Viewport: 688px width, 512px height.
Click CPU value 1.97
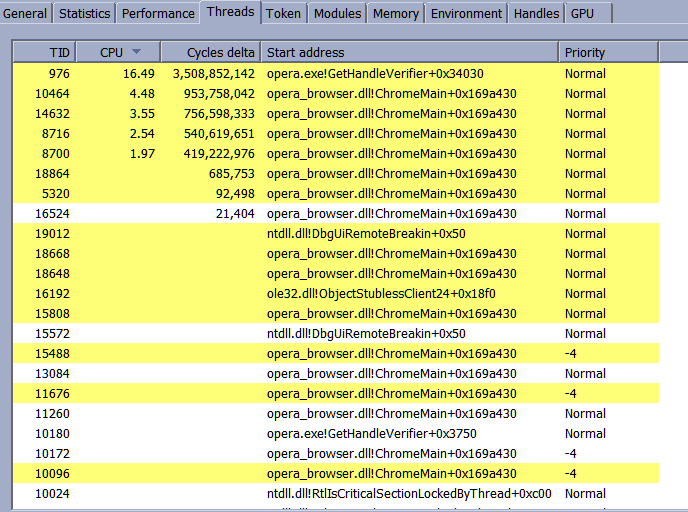pyautogui.click(x=142, y=154)
